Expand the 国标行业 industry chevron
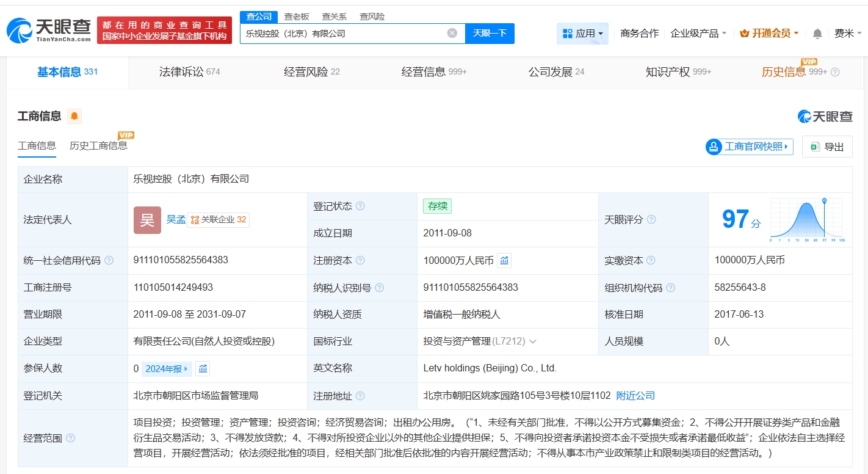The height and width of the screenshot is (474, 868). pyautogui.click(x=533, y=341)
